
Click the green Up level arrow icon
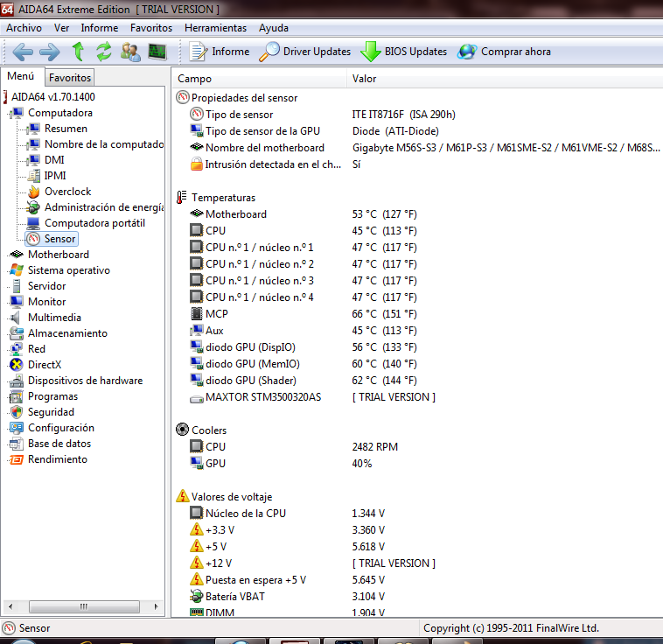click(x=78, y=52)
